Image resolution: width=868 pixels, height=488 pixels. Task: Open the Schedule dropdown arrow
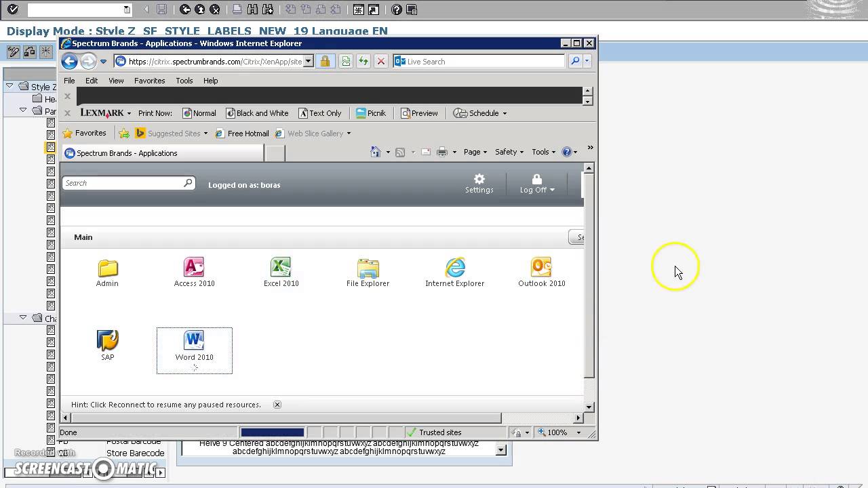[505, 113]
